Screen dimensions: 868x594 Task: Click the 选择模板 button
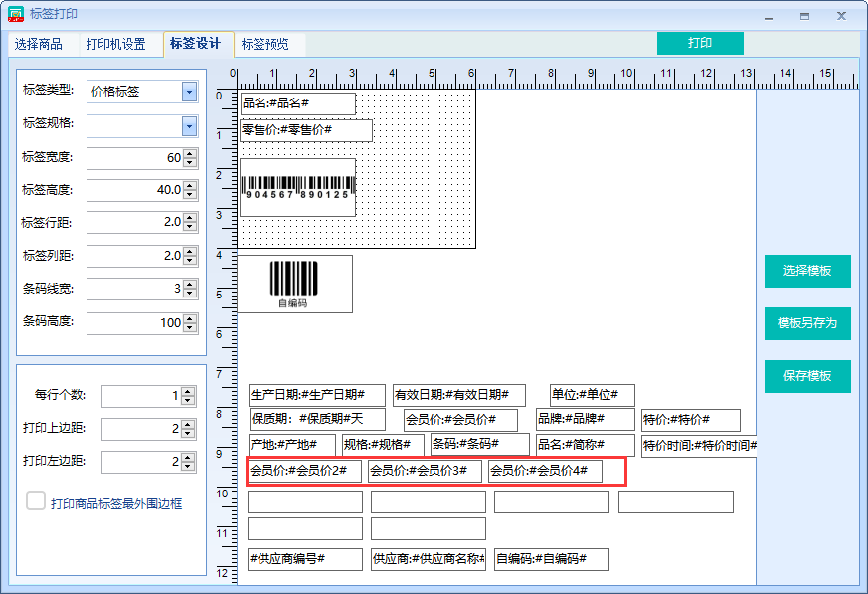point(807,271)
